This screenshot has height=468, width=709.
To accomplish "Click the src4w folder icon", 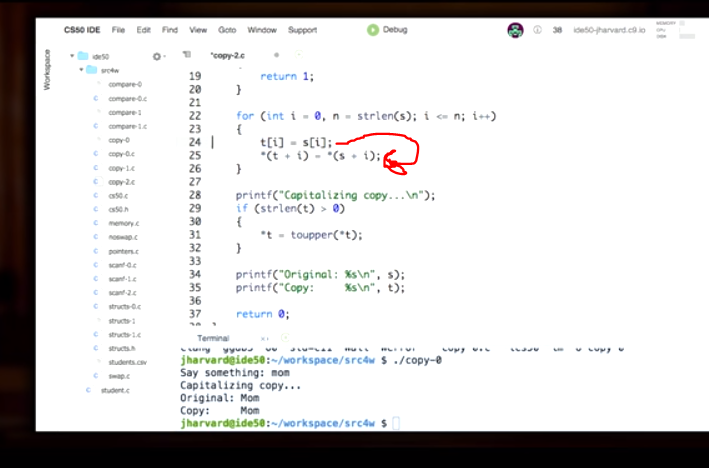I will (92, 70).
